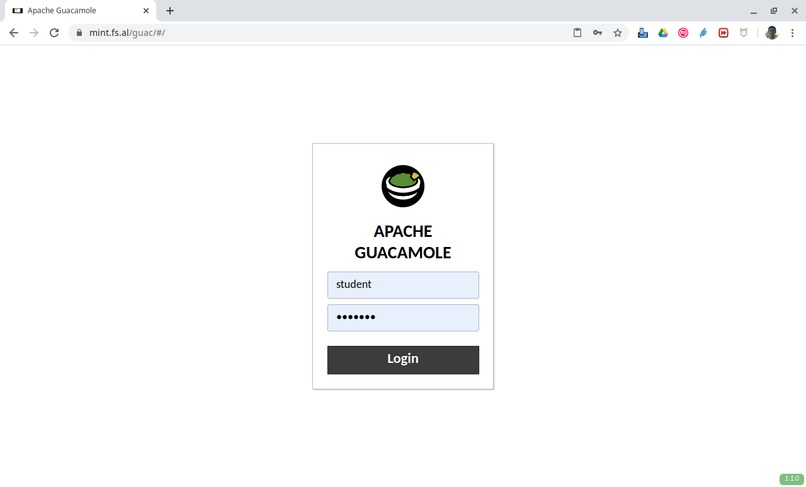
Task: Open the grey shield extension icon
Action: point(743,33)
